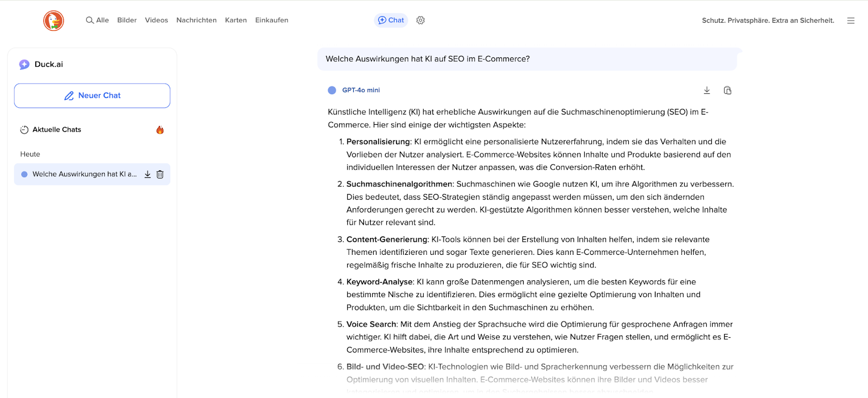This screenshot has height=398, width=868.
Task: Open the Karten tab
Action: click(x=236, y=20)
